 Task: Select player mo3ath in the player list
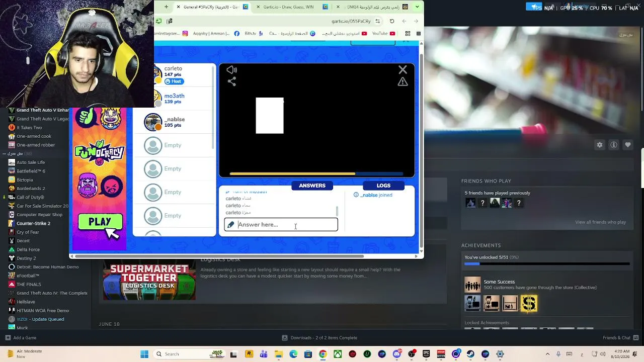(x=174, y=99)
